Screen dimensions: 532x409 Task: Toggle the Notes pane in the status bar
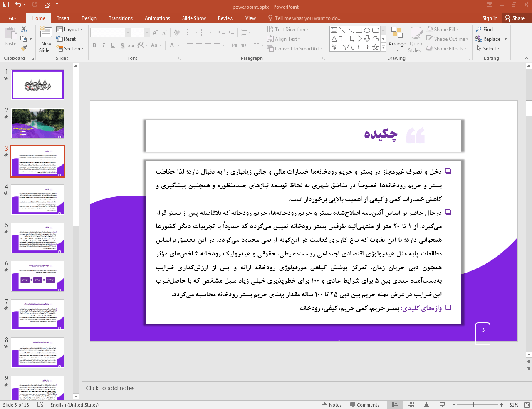tap(332, 405)
